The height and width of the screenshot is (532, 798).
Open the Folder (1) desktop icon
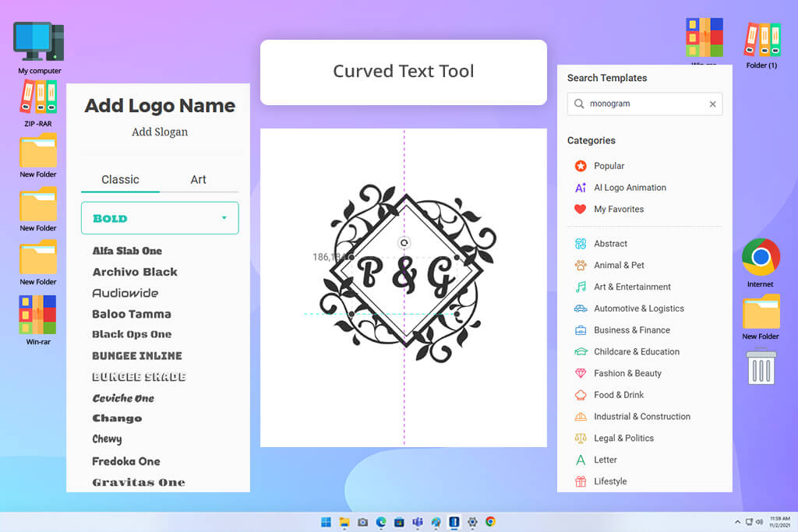762,44
